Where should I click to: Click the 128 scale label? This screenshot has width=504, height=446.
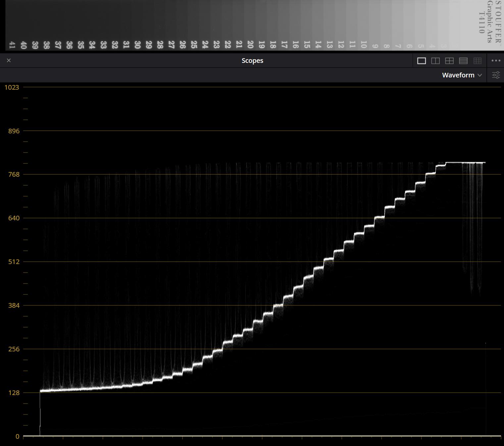point(14,393)
